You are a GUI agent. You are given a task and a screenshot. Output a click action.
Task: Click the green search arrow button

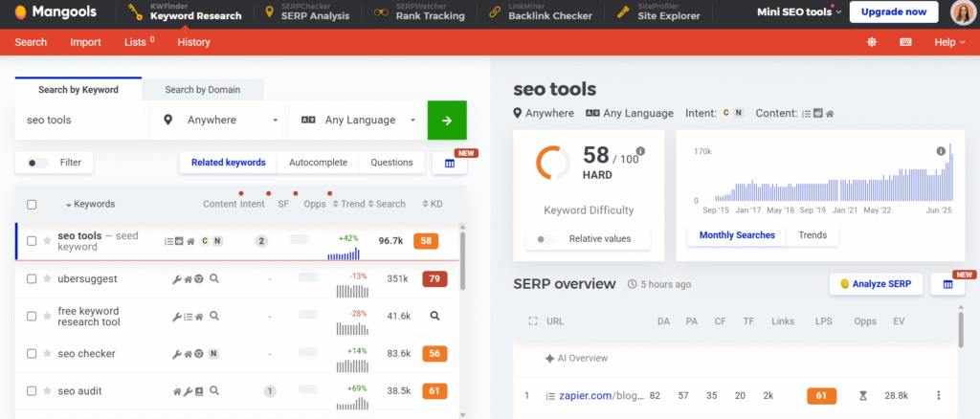447,121
